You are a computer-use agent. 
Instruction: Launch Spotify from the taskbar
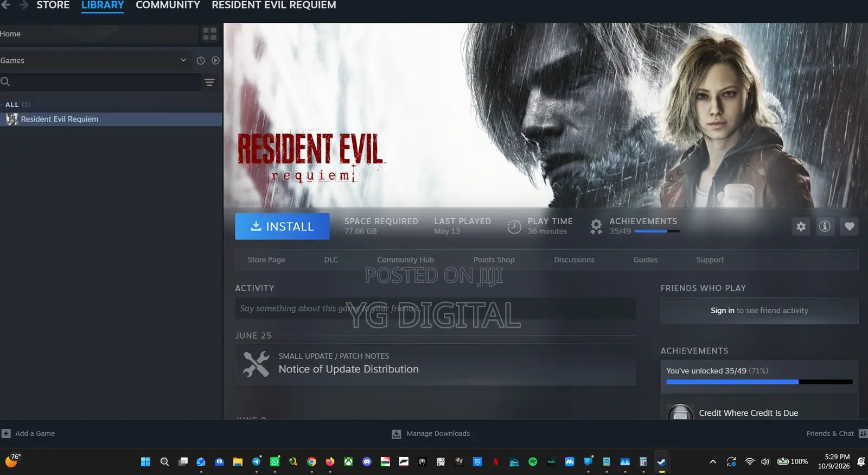pyautogui.click(x=533, y=462)
